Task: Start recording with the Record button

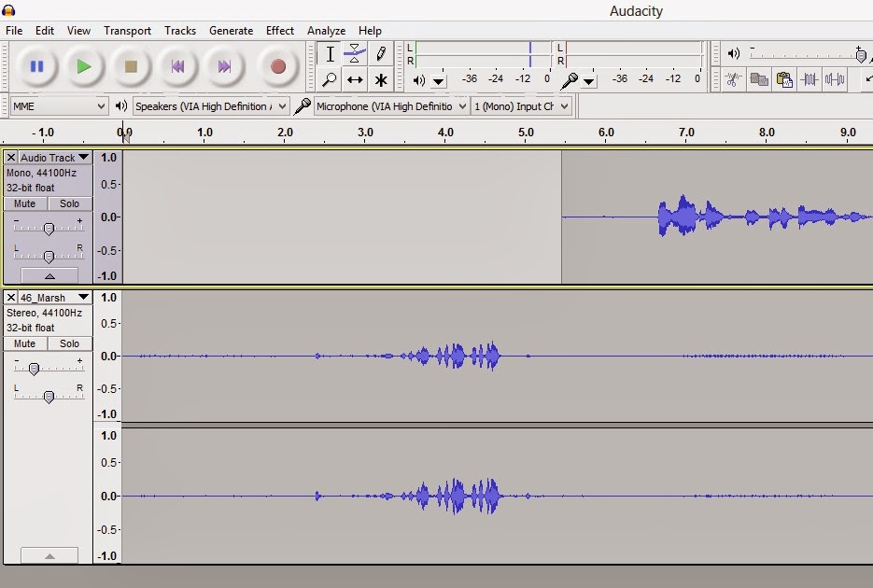Action: 278,67
